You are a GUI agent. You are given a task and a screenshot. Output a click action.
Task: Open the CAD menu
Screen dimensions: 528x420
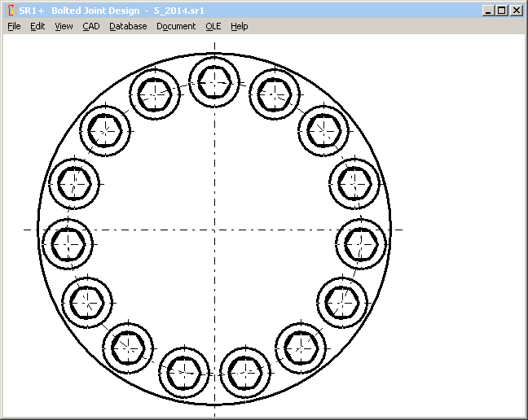click(x=91, y=26)
